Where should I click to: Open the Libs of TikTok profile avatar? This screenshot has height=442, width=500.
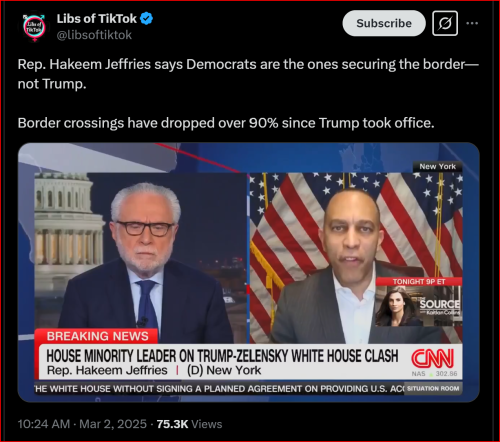(x=34, y=28)
